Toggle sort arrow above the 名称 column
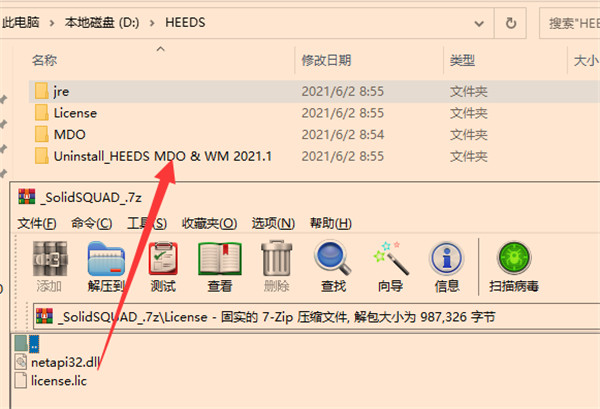 click(x=161, y=49)
